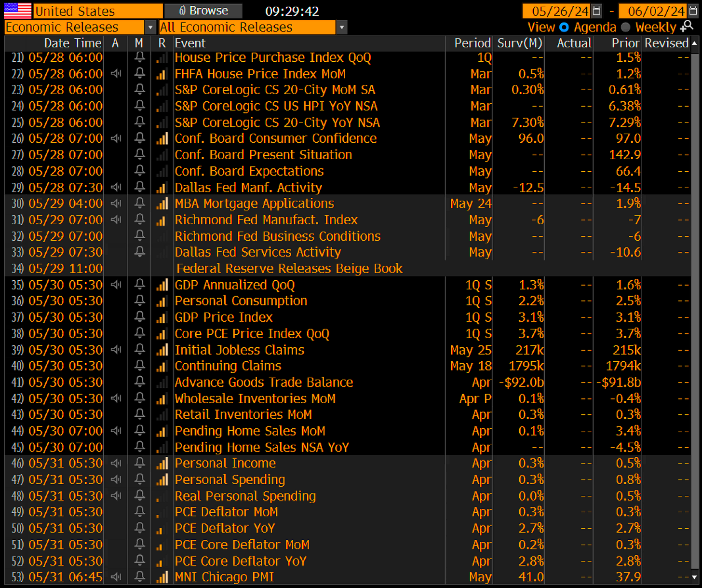This screenshot has width=702, height=588.
Task: Toggle the bell alert for PCE Deflator MoM
Action: pyautogui.click(x=140, y=512)
